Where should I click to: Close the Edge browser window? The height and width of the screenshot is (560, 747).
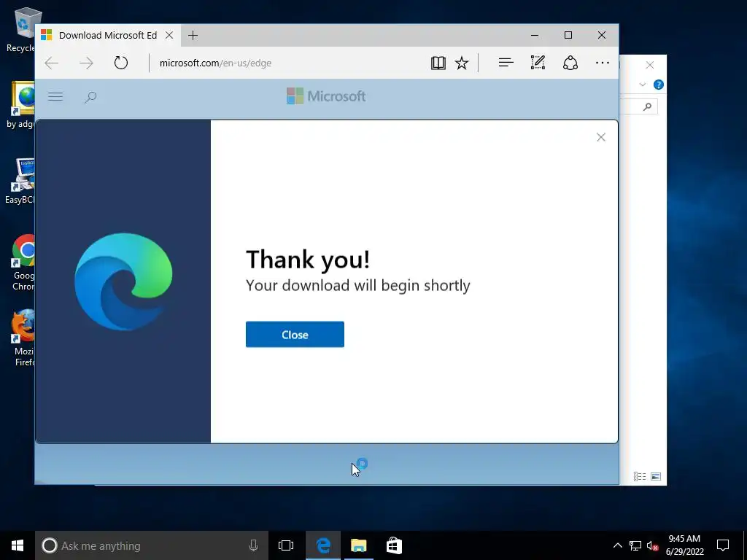coord(602,35)
